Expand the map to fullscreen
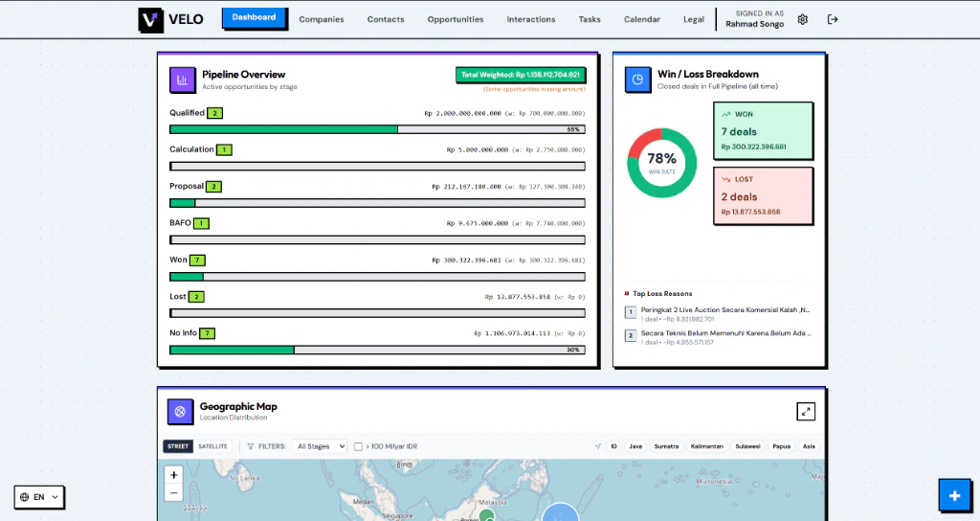Screen dimensions: 980x521 [806, 412]
